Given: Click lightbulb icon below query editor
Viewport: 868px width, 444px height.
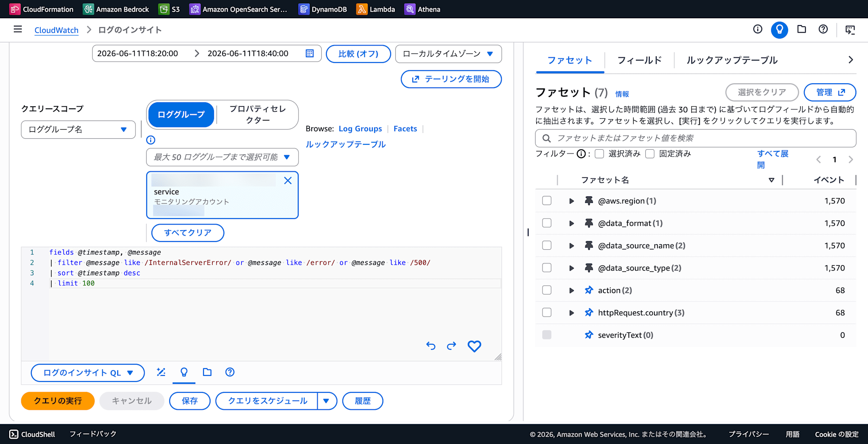Looking at the screenshot, I should point(184,372).
